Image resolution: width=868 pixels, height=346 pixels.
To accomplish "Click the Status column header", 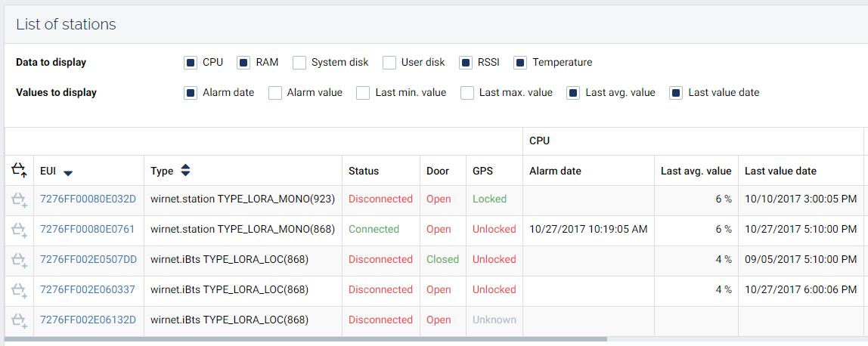I will pos(364,171).
